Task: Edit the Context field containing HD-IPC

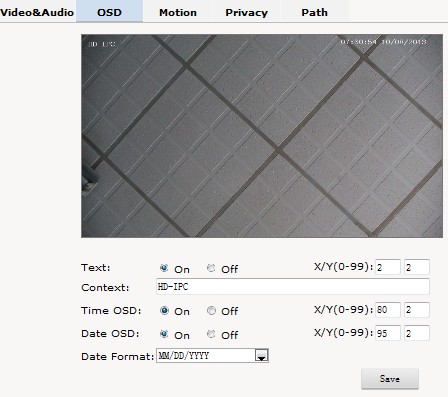Action: pos(293,287)
